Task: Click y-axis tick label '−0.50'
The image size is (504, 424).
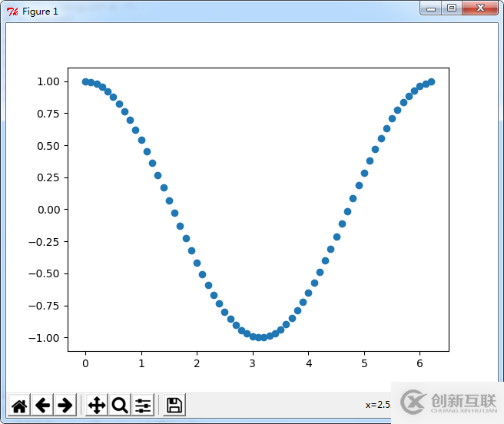Action: coord(44,273)
